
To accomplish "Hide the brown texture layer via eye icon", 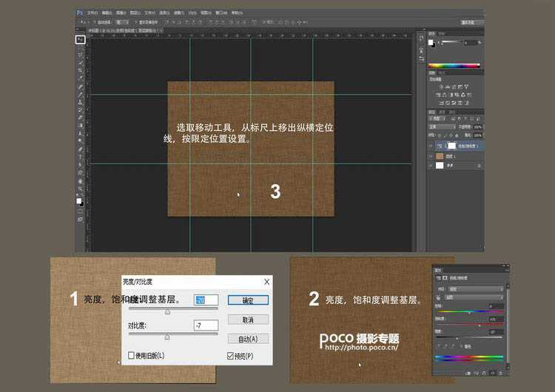I will [431, 157].
